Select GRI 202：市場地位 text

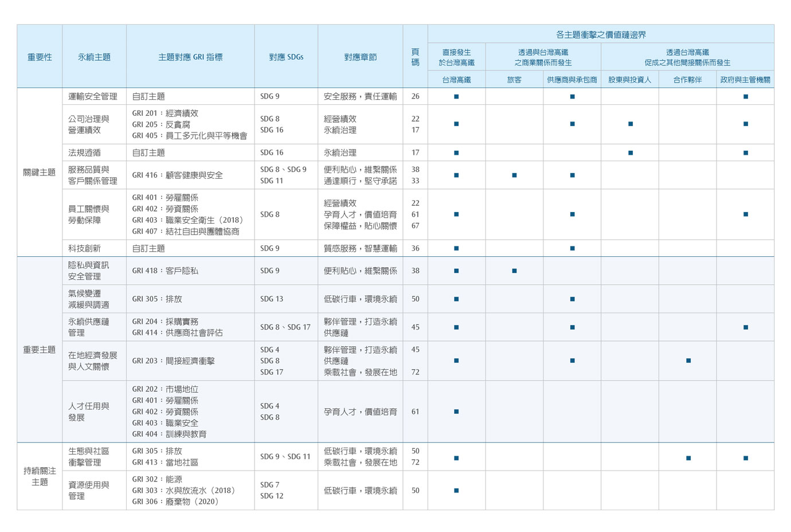click(165, 389)
